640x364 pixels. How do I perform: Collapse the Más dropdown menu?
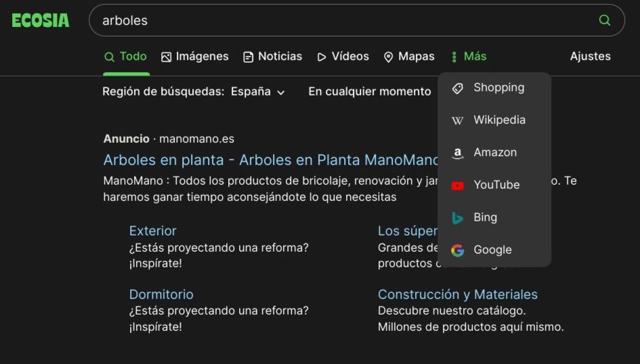pyautogui.click(x=469, y=57)
